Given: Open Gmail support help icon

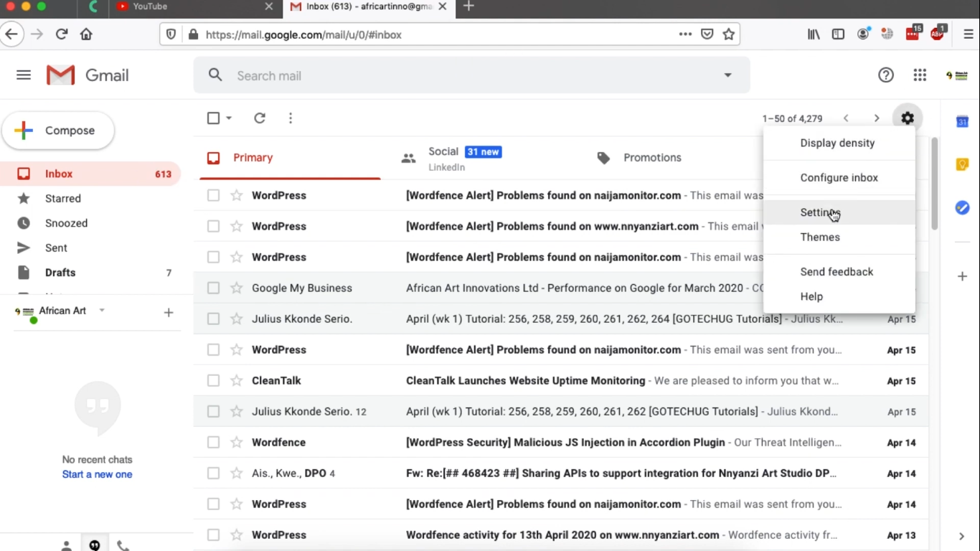Looking at the screenshot, I should [x=886, y=75].
